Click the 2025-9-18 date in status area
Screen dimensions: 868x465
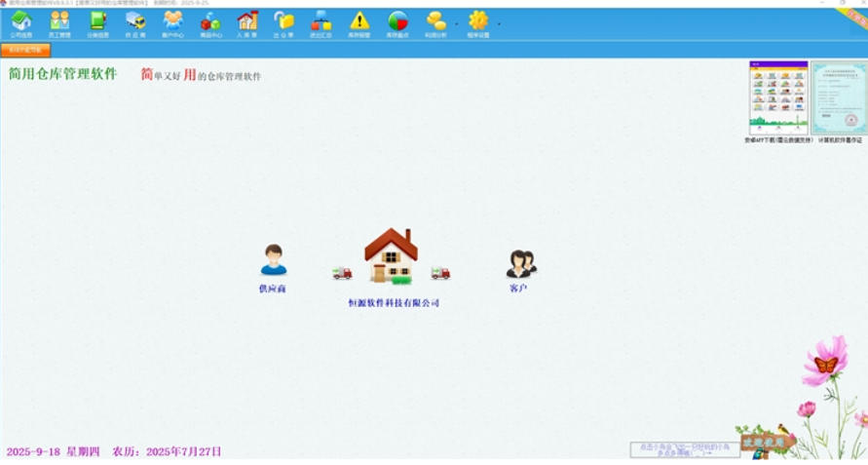(x=33, y=451)
